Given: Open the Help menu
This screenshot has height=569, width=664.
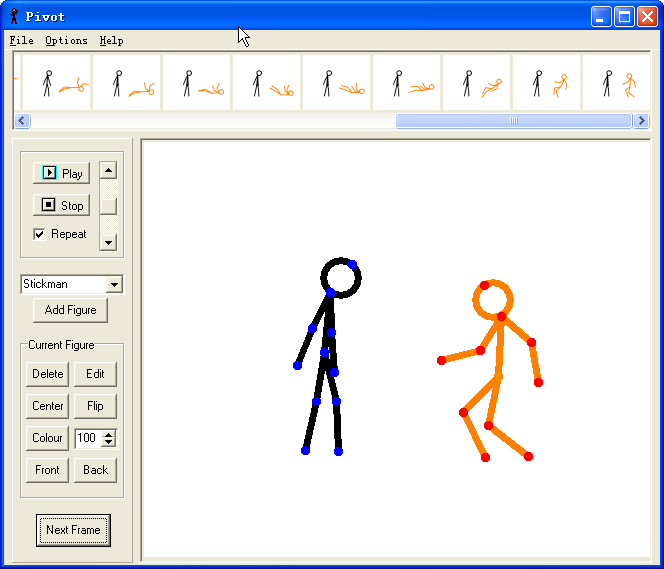Looking at the screenshot, I should point(111,41).
